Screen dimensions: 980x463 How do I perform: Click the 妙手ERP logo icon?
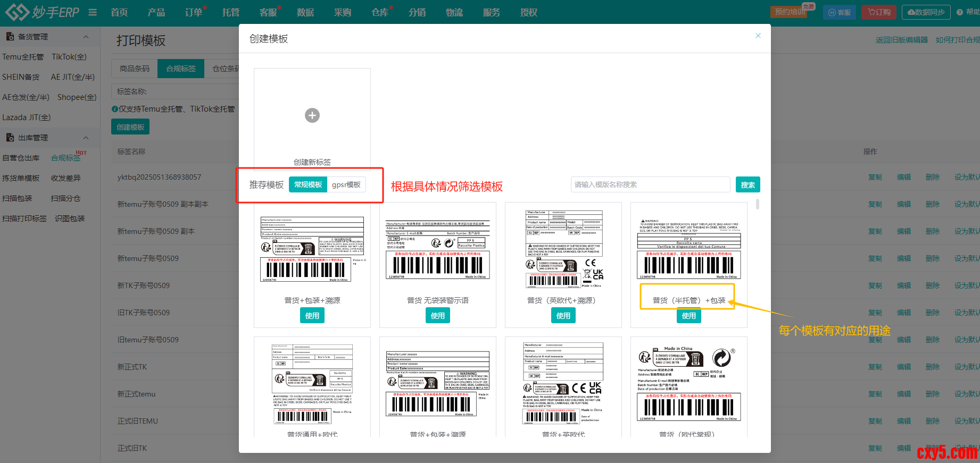click(x=17, y=12)
